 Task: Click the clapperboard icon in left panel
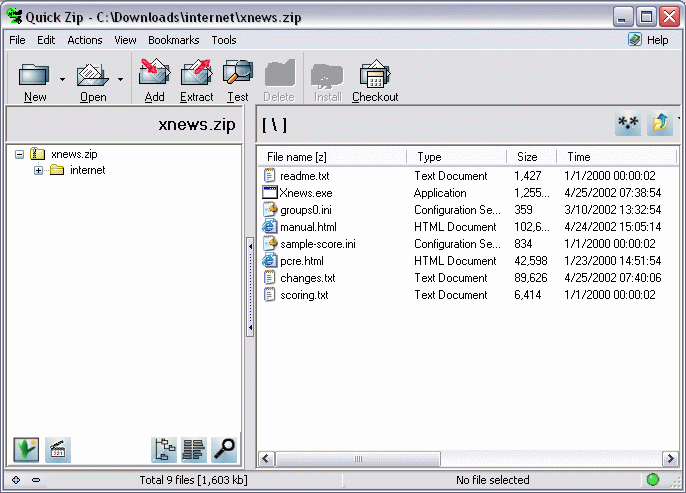(58, 450)
